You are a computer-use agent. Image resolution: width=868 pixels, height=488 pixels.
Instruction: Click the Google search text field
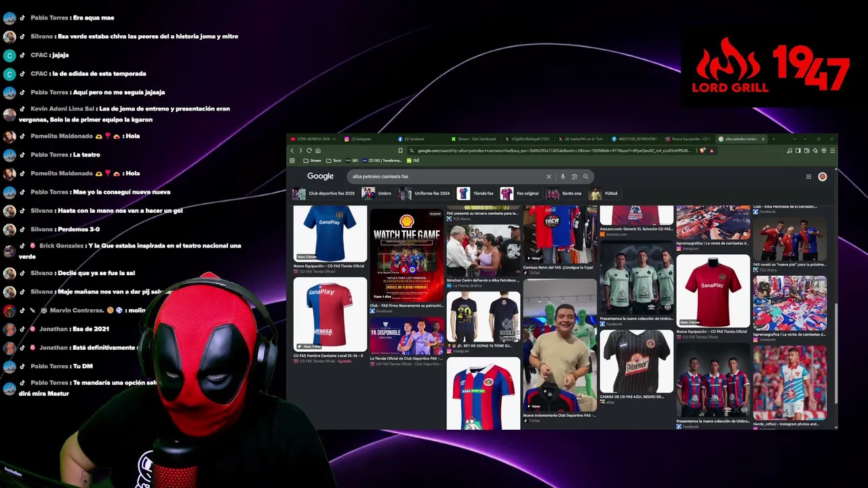[448, 177]
